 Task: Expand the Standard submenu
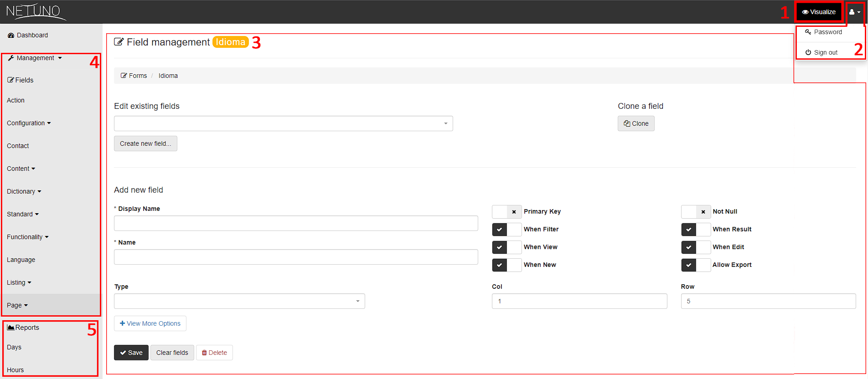pos(23,214)
